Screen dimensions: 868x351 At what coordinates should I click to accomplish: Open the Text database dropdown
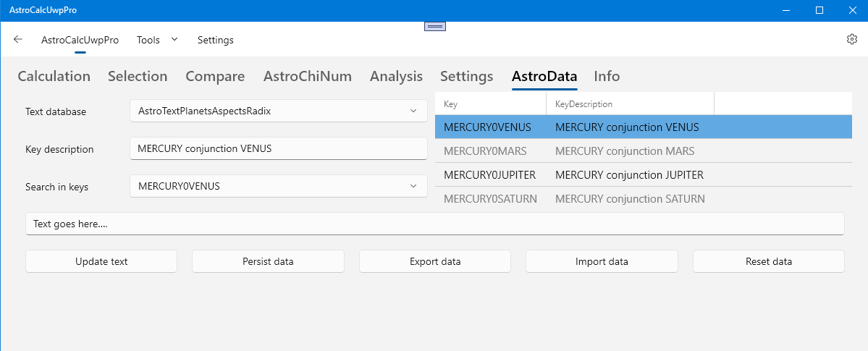(x=278, y=111)
